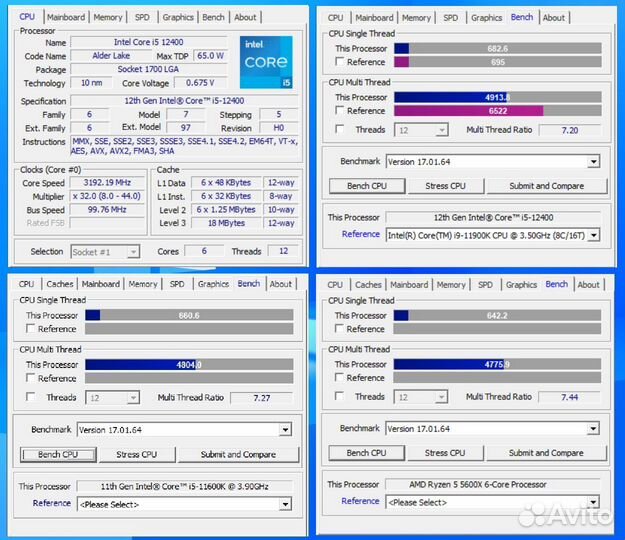Enable multi thread Reference checkbox in the i5-12400 bench window
This screenshot has height=540, width=625.
tap(339, 110)
